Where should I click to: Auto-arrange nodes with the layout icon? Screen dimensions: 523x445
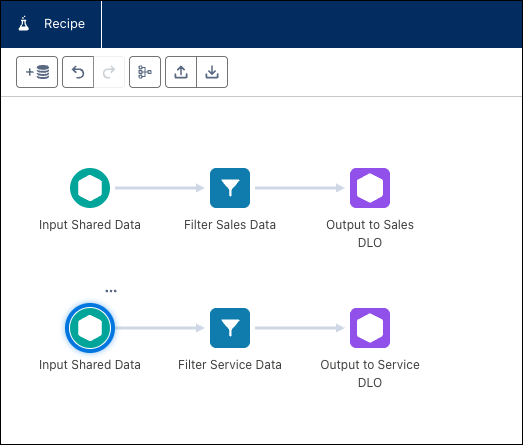tap(145, 72)
